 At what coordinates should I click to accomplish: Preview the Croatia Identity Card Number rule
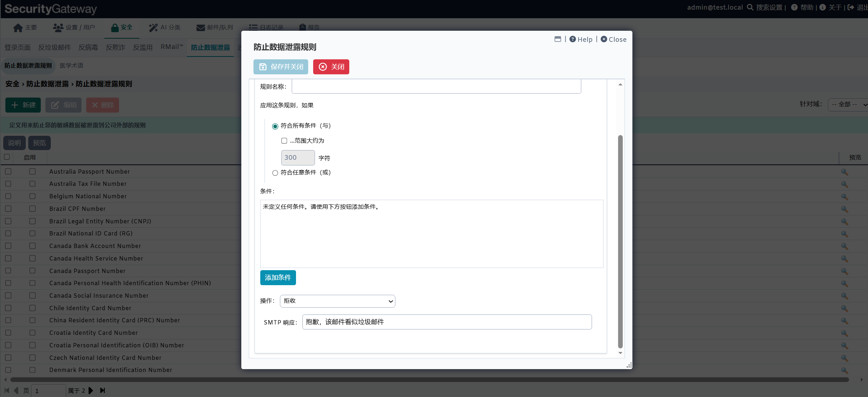pyautogui.click(x=844, y=333)
